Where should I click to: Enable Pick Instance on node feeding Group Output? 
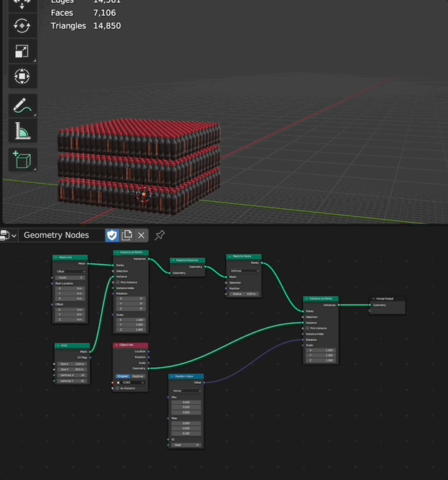pyautogui.click(x=308, y=328)
